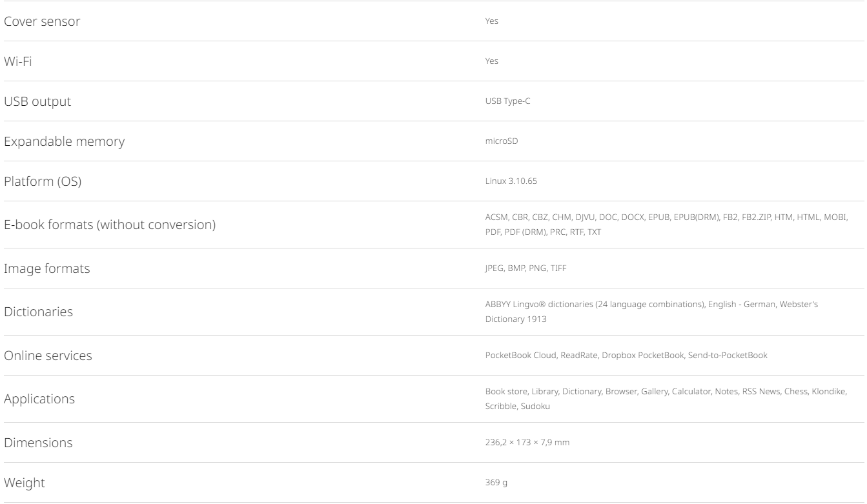This screenshot has height=504, width=867.
Task: Click the ACSM, CBR, CBZ formats list
Action: click(666, 219)
